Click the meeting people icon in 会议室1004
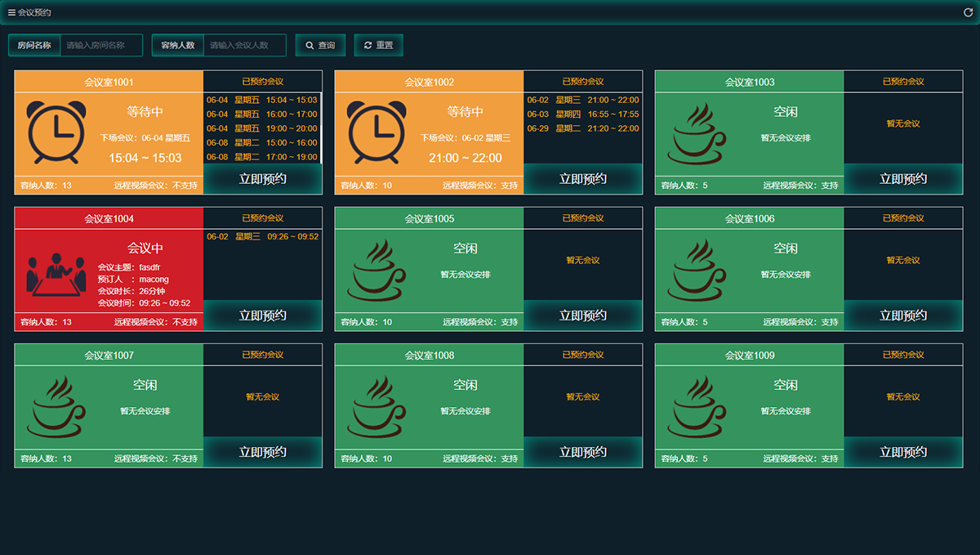 click(x=56, y=273)
